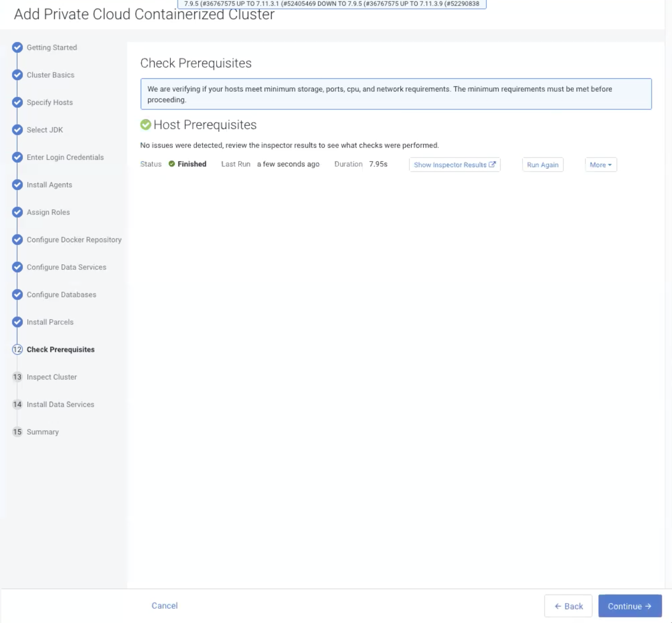Open the More dropdown menu

601,165
